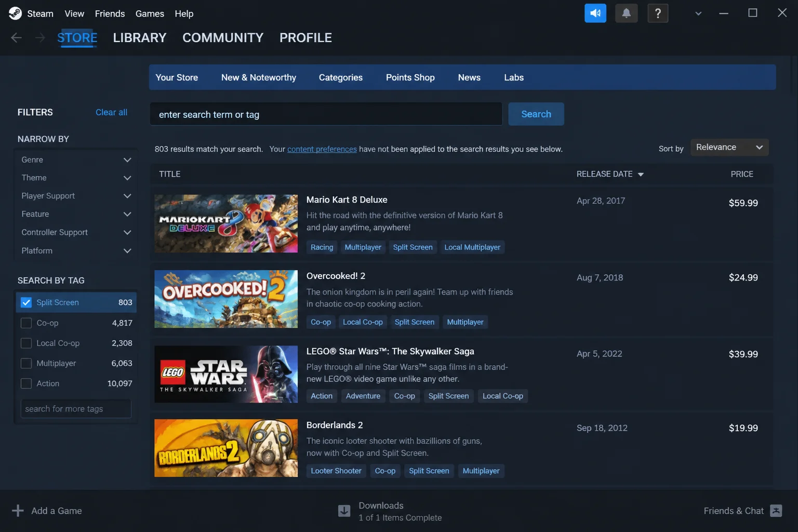This screenshot has height=532, width=798.
Task: Click the TITLE column header
Action: tap(170, 174)
